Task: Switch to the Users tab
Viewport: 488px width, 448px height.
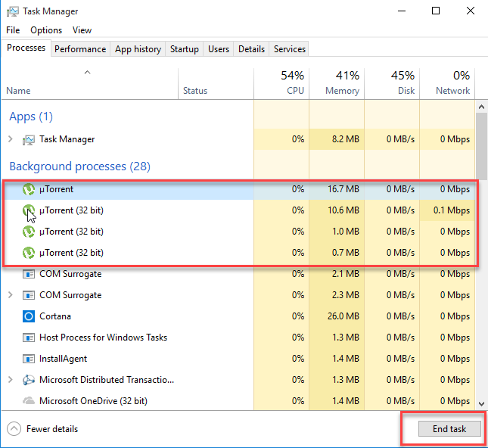Action: click(219, 49)
